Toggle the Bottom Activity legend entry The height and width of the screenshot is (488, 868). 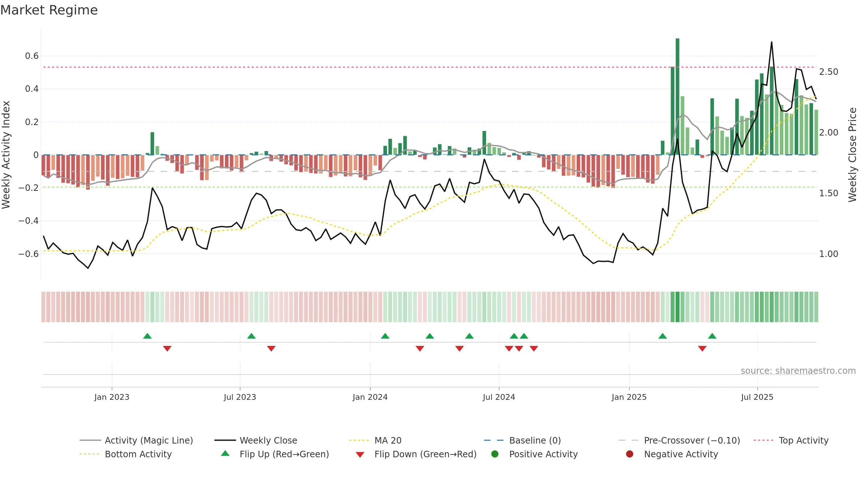point(125,454)
